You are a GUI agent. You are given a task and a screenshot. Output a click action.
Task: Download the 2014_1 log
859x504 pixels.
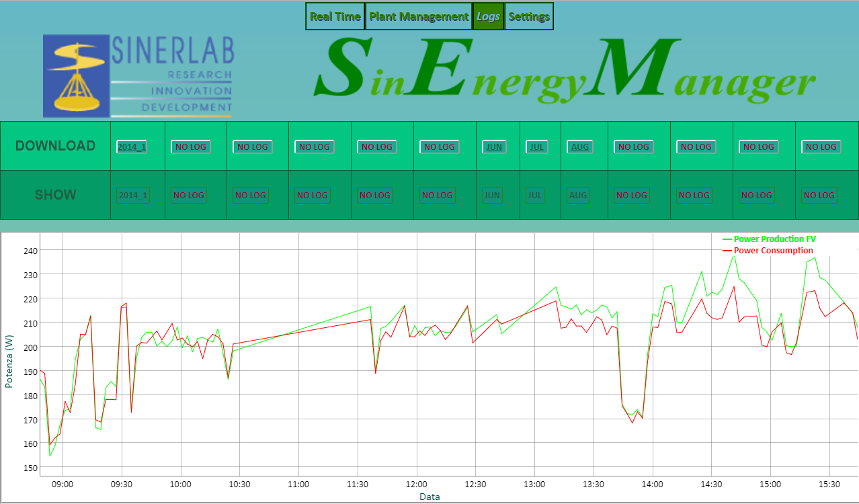pyautogui.click(x=132, y=146)
